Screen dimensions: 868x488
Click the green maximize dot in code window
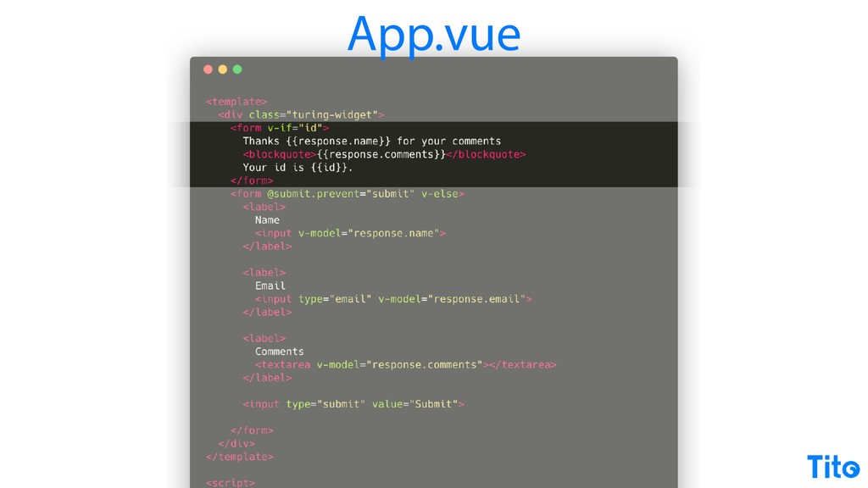click(237, 69)
